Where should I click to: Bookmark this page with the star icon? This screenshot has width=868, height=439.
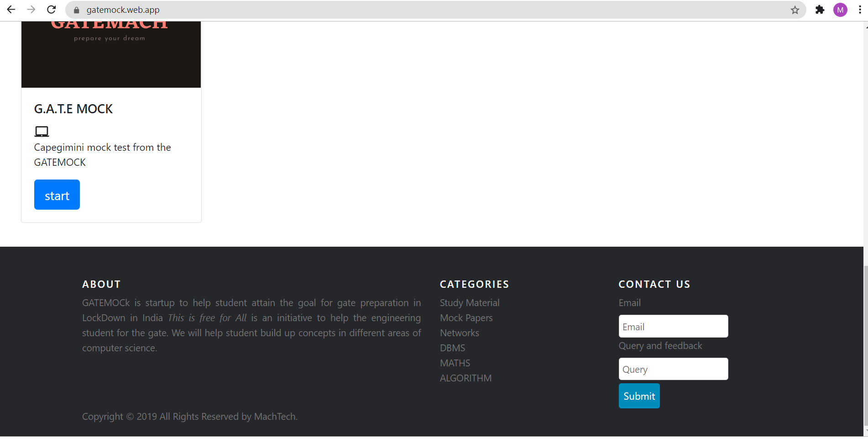pyautogui.click(x=795, y=10)
